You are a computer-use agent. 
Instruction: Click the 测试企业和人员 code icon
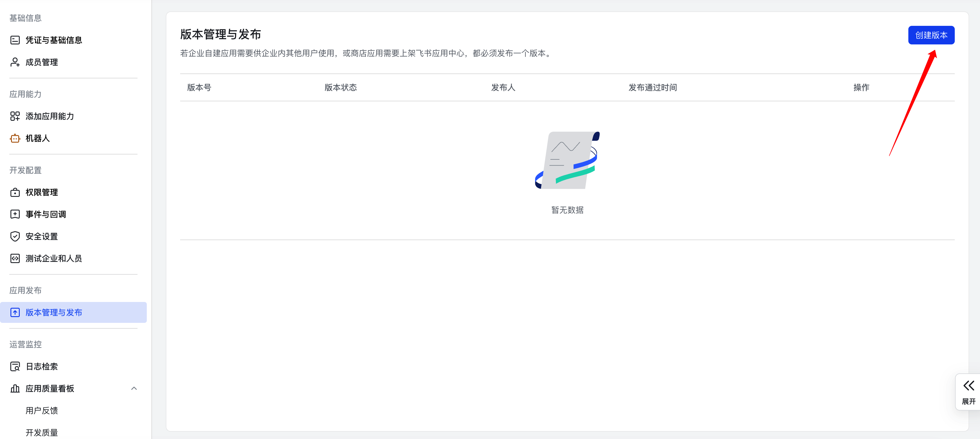pyautogui.click(x=15, y=258)
